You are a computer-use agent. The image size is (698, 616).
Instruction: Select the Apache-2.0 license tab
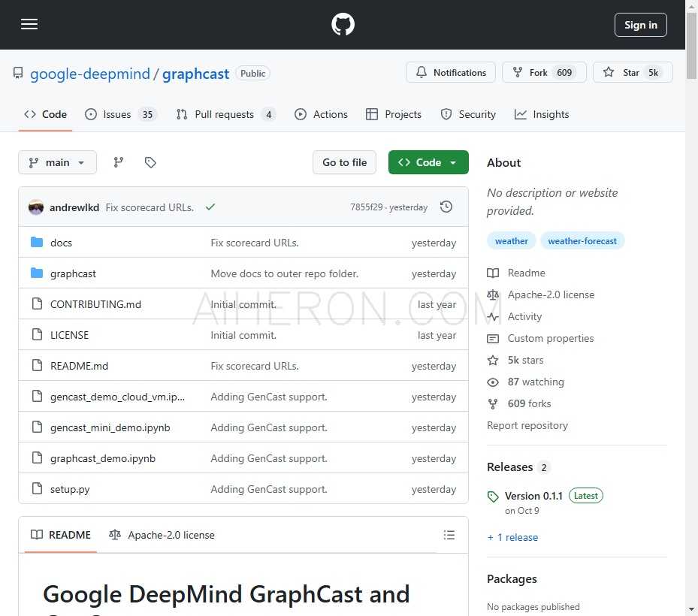162,535
